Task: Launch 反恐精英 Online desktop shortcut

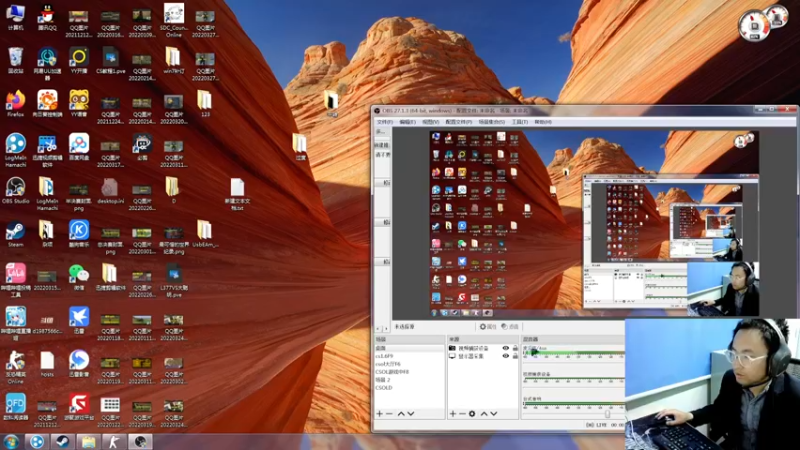Action: point(15,366)
